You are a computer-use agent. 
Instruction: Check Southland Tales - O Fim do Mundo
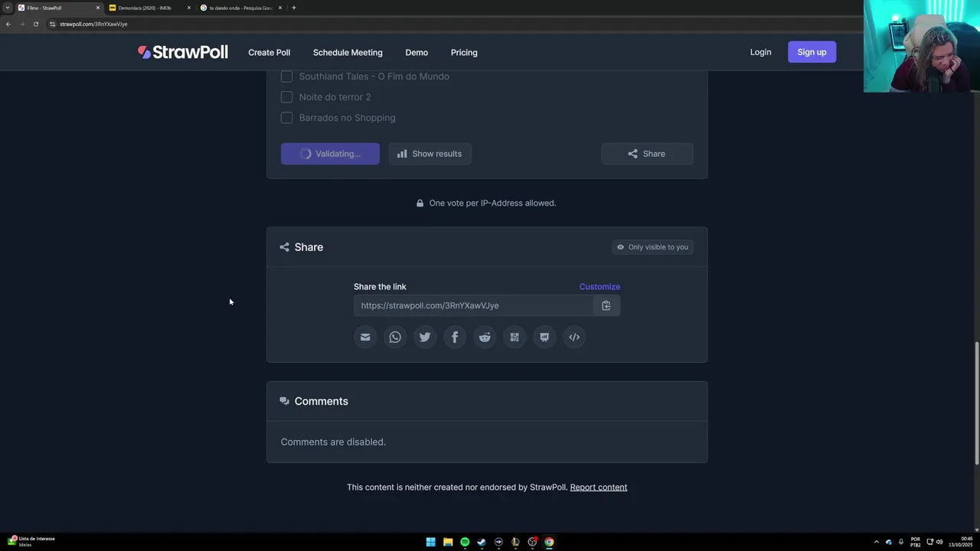point(286,77)
